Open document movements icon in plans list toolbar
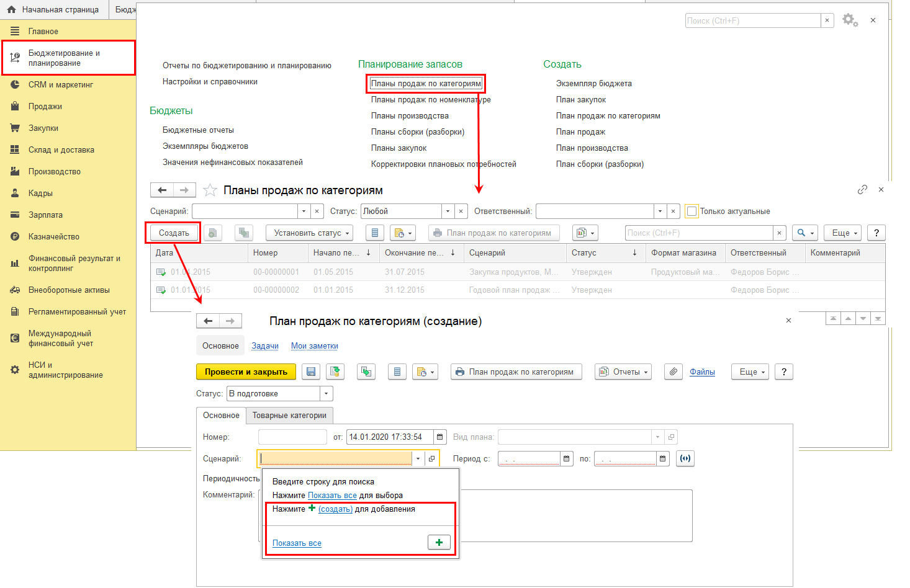Image resolution: width=910 pixels, height=588 pixels. pos(374,233)
